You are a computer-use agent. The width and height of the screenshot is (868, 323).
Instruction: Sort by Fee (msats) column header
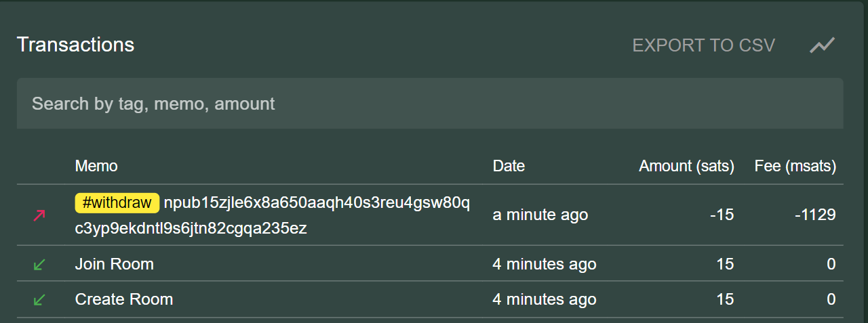(x=795, y=166)
